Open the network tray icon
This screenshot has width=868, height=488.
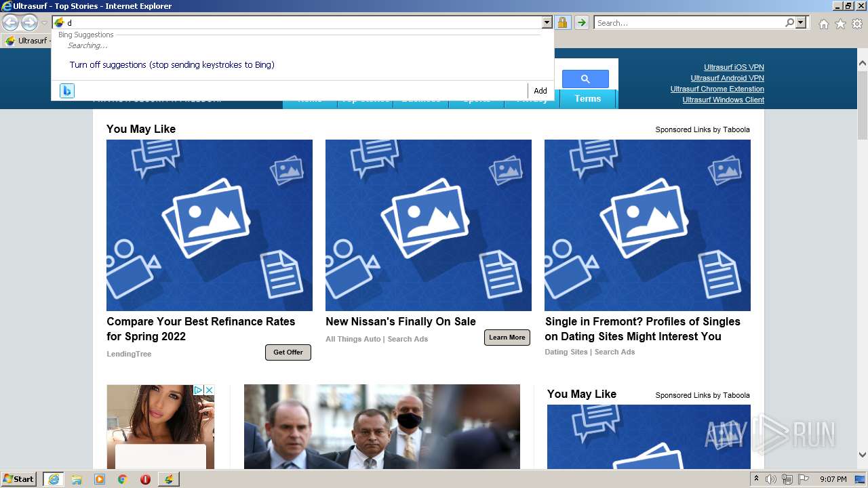787,479
